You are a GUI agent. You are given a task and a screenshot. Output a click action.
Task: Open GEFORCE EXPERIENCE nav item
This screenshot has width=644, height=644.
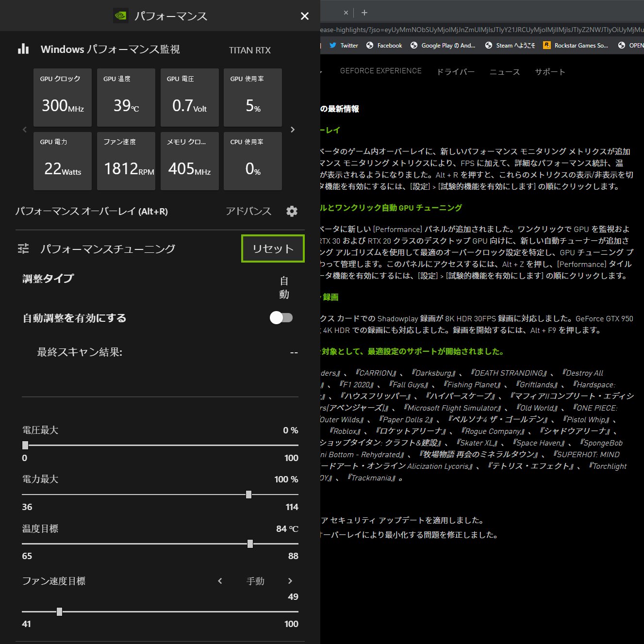(x=381, y=71)
